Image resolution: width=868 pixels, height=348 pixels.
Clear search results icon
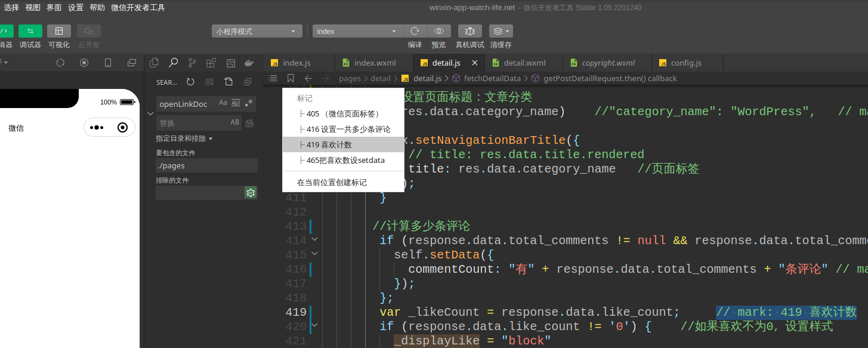(209, 82)
